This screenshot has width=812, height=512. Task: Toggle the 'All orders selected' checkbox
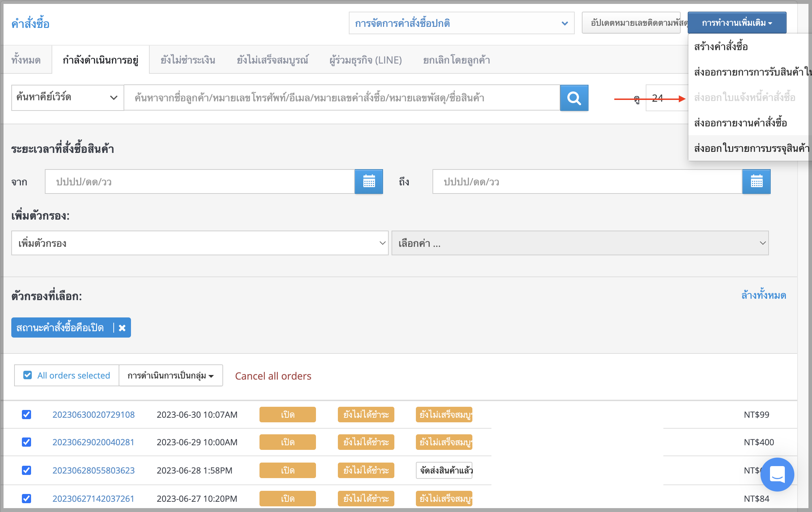point(27,375)
